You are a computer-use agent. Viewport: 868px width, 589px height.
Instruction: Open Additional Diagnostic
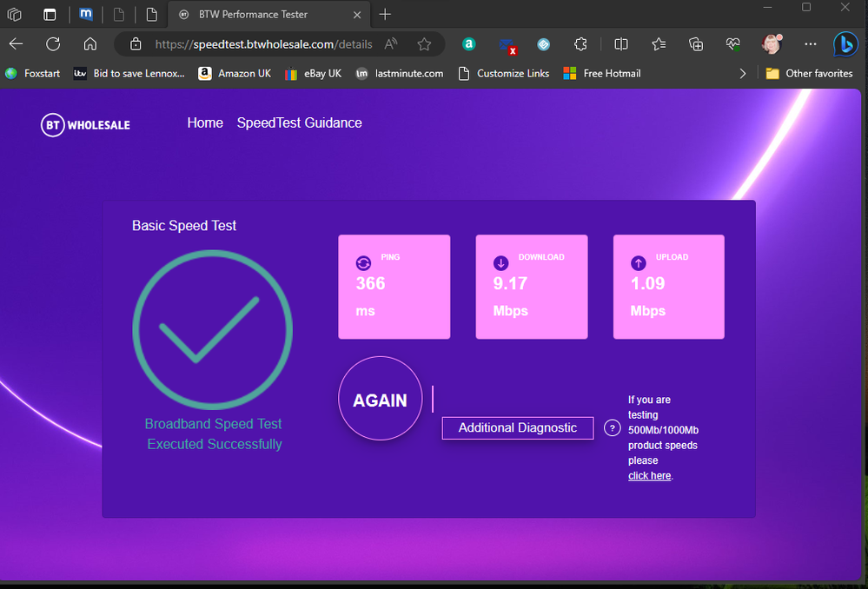click(517, 427)
